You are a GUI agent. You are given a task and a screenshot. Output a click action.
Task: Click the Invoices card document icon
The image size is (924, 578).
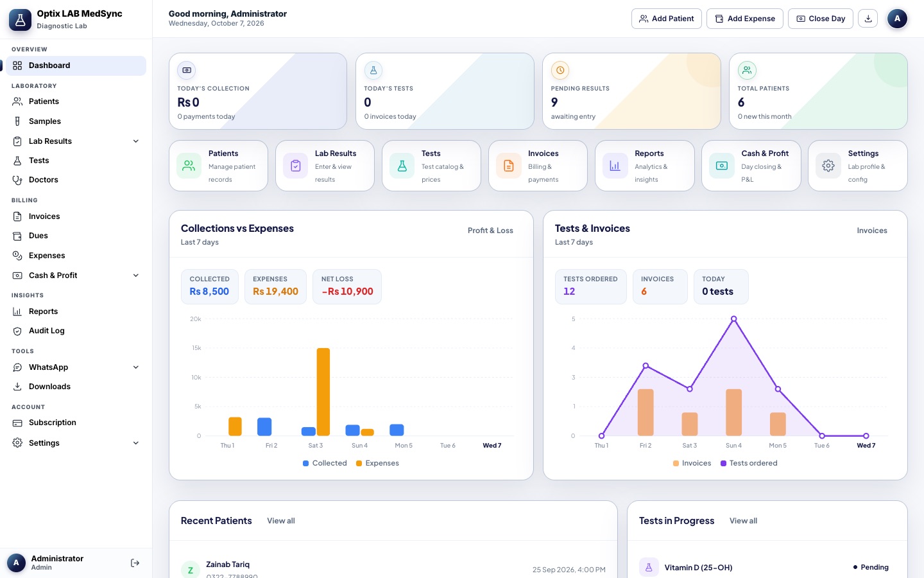pos(509,166)
